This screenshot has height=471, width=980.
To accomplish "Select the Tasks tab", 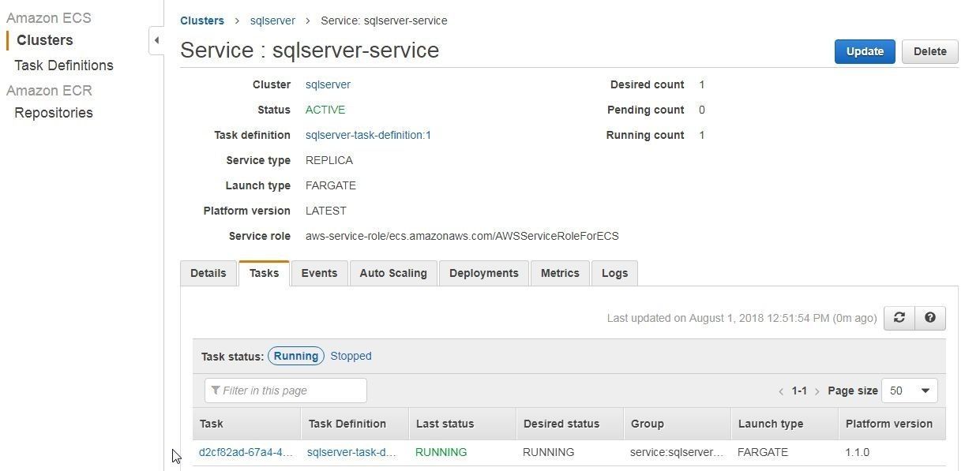I will 264,273.
